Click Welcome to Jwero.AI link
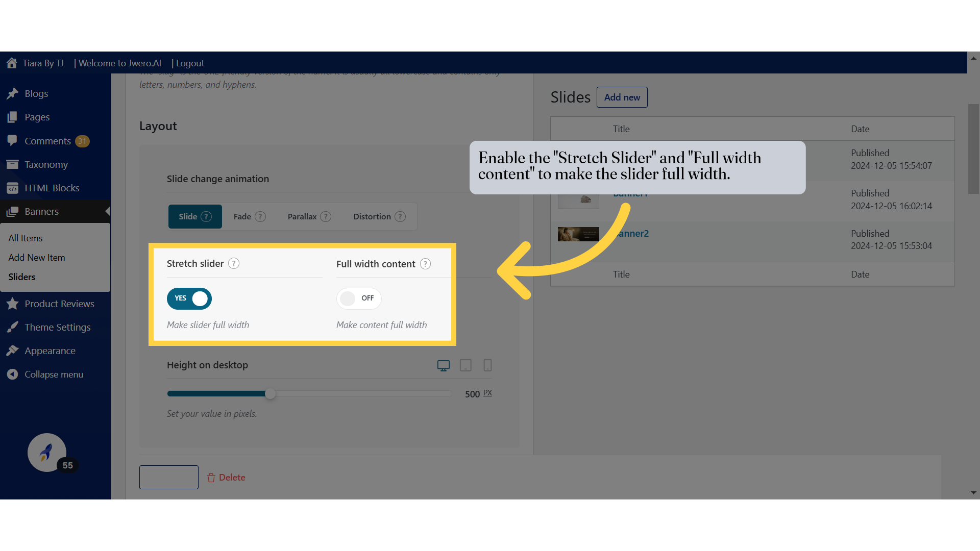The width and height of the screenshot is (980, 551). point(120,63)
